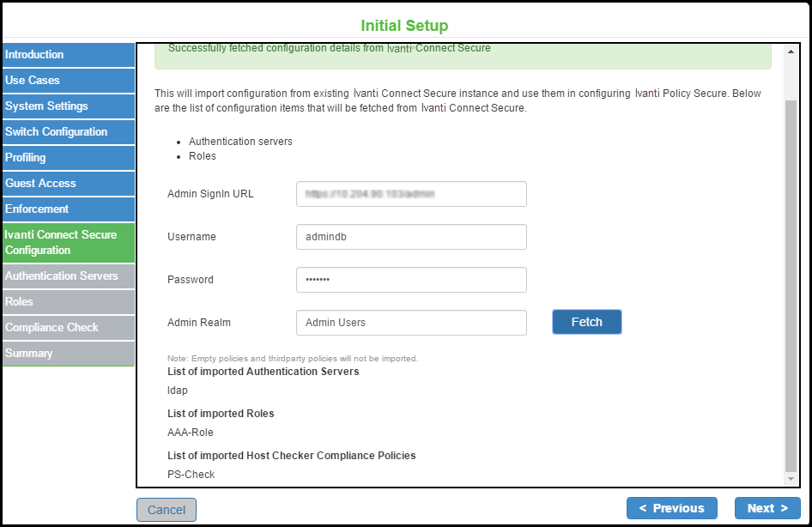Select System Settings in sidebar
Image resolution: width=812 pixels, height=527 pixels.
click(x=67, y=106)
